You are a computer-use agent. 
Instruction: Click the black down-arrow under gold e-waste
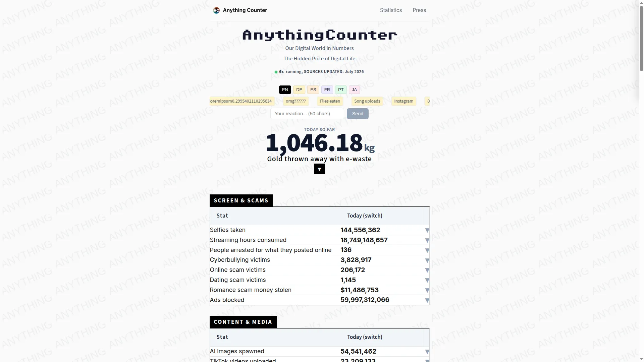coord(319,169)
